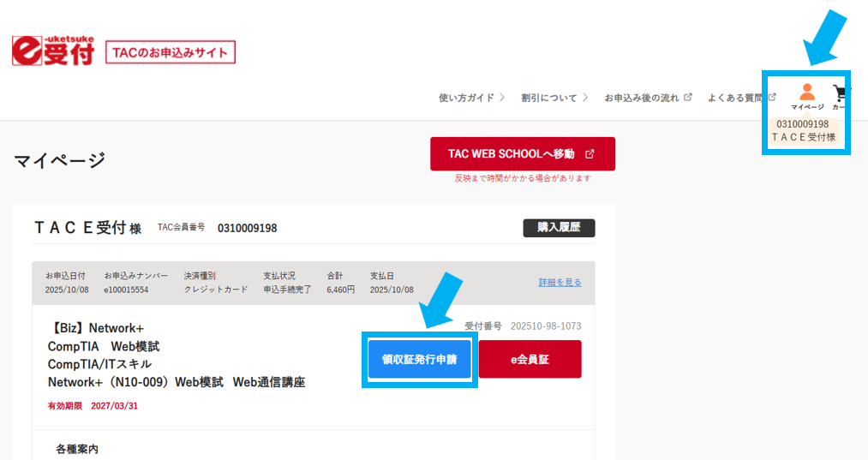Select 割引について in the header navigation
Image resolution: width=868 pixels, height=460 pixels.
[549, 98]
